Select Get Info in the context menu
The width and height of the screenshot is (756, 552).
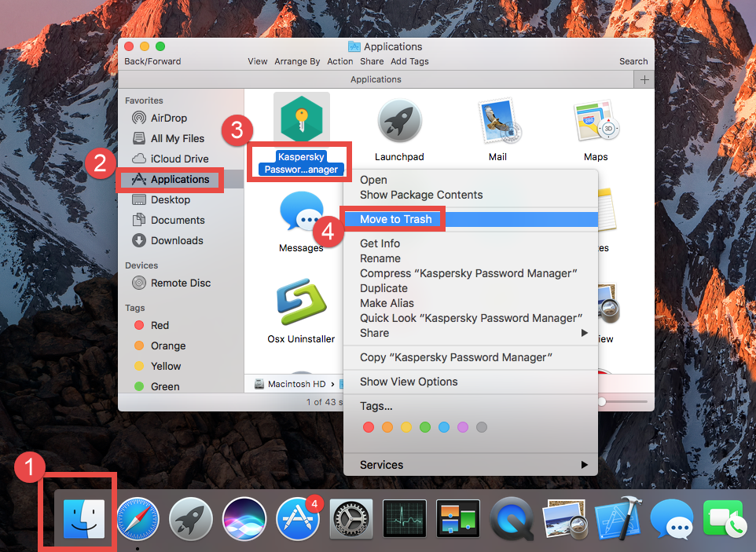click(x=380, y=243)
